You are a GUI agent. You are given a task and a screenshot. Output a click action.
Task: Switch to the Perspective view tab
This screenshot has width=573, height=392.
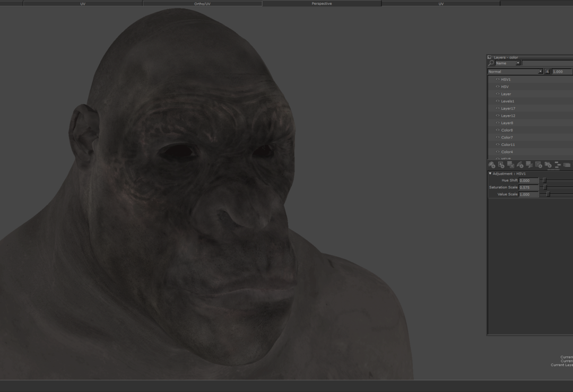[322, 3]
